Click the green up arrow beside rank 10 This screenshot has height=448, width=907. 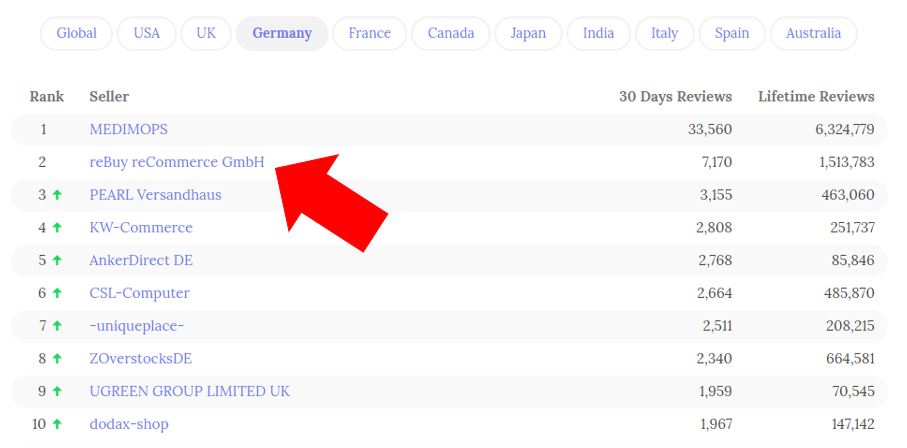57,424
